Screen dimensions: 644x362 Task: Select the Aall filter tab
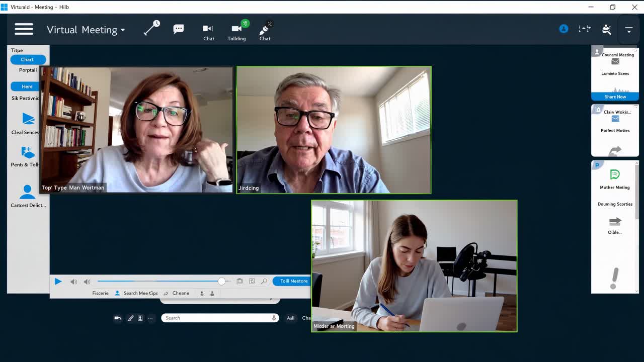pos(290,318)
